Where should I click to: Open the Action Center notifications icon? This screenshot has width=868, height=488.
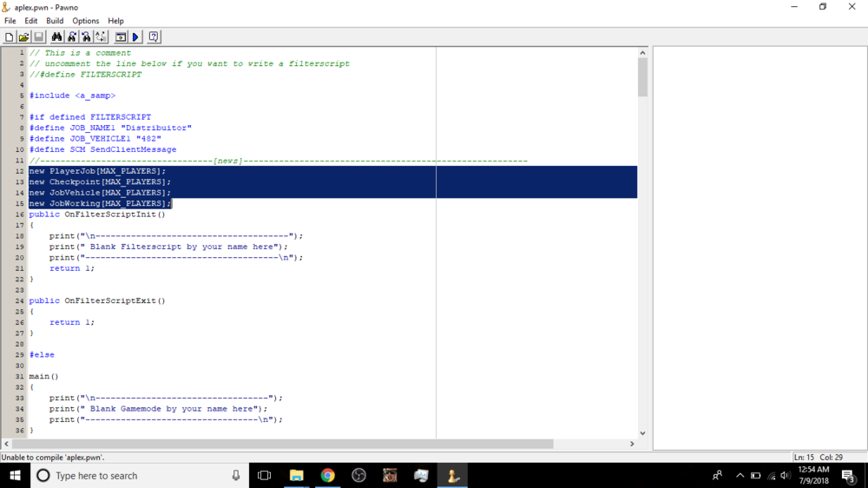(x=848, y=475)
